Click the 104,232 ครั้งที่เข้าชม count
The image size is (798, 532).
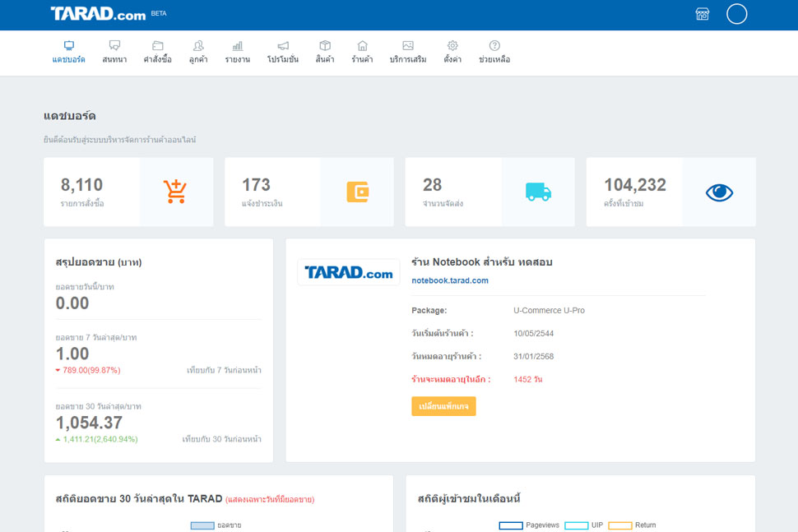click(635, 185)
